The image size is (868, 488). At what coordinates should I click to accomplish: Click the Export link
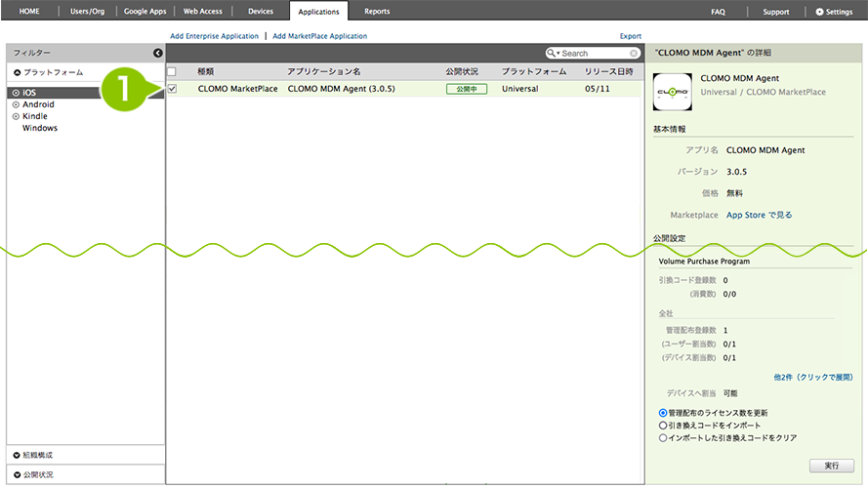point(631,36)
